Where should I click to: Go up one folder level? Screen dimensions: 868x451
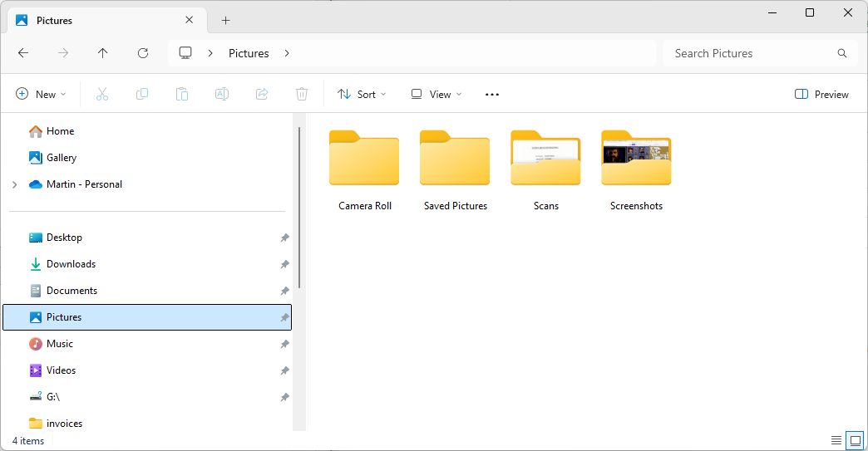103,53
